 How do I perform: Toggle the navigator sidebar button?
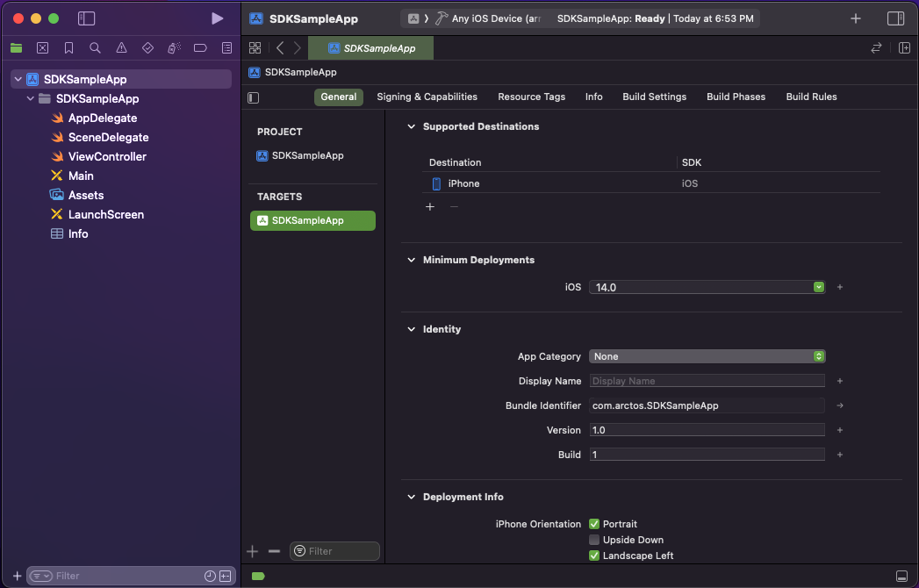86,18
